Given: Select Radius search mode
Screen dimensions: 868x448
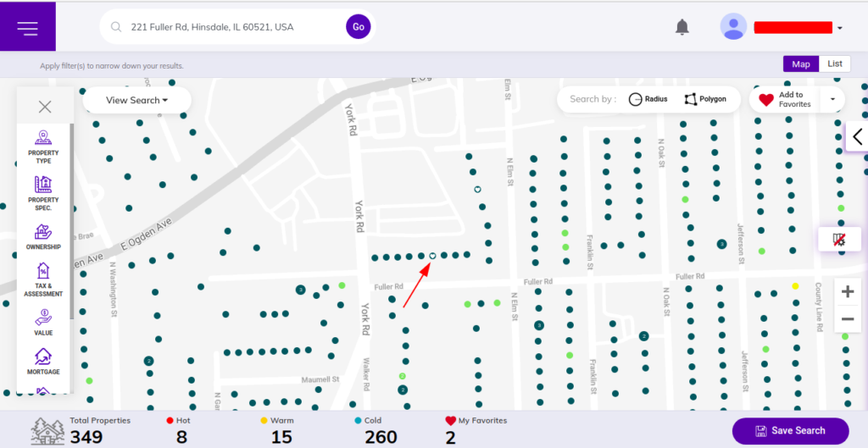Looking at the screenshot, I should pyautogui.click(x=648, y=99).
